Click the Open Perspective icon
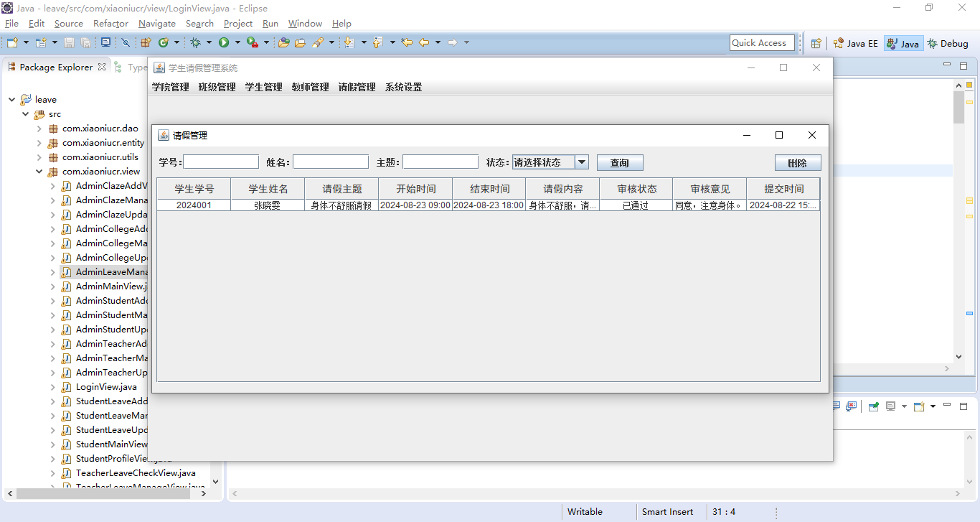 click(x=816, y=43)
